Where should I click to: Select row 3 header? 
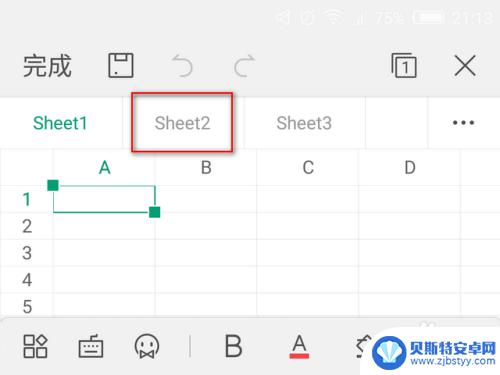(x=27, y=253)
